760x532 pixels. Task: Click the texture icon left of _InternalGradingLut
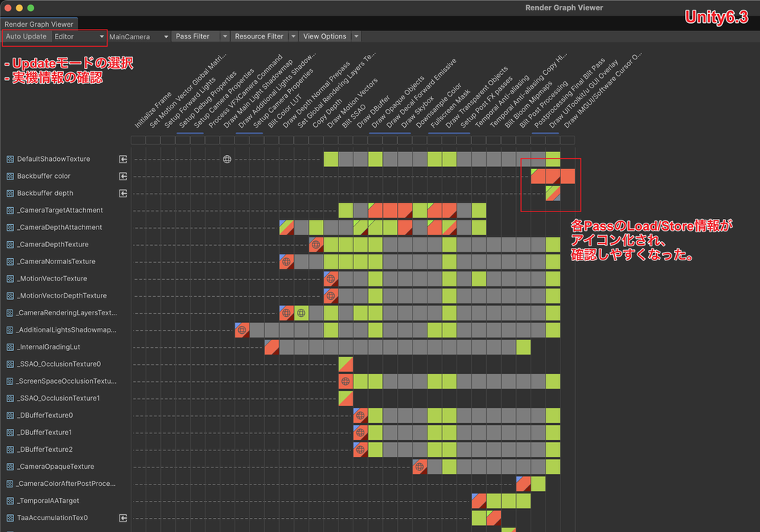pos(10,347)
